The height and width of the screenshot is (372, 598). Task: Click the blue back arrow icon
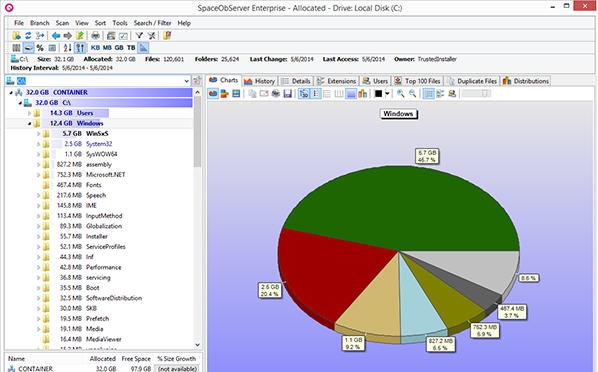coord(56,36)
